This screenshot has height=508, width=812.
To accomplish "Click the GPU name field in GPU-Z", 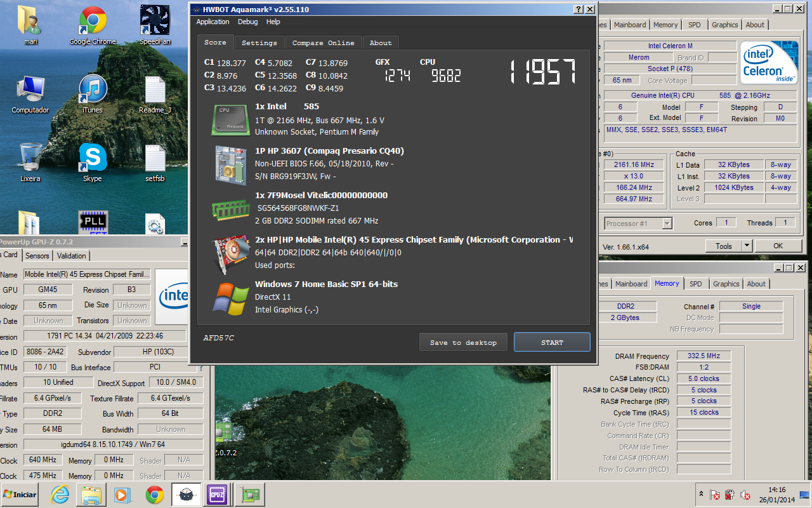I will click(x=87, y=274).
